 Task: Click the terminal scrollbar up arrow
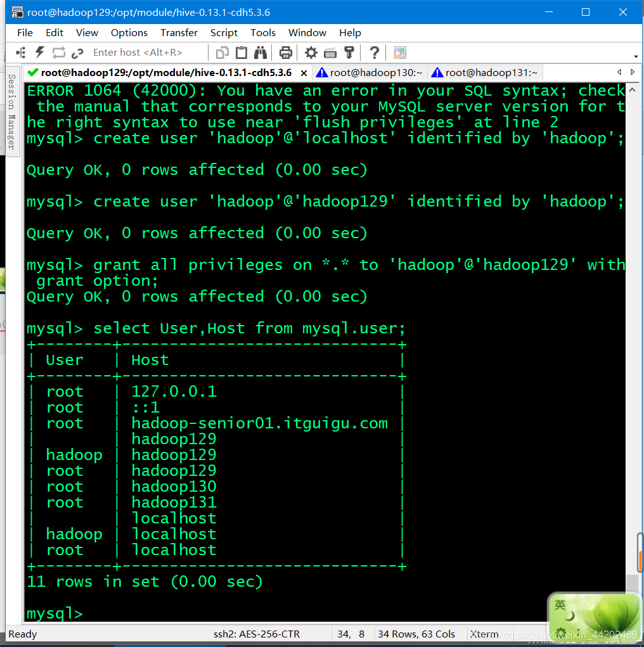tap(632, 89)
